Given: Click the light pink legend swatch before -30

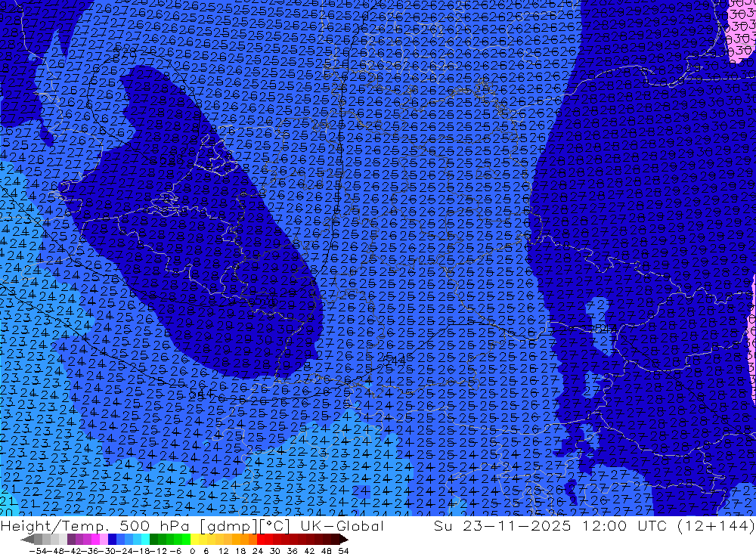Looking at the screenshot, I should click(x=104, y=540).
